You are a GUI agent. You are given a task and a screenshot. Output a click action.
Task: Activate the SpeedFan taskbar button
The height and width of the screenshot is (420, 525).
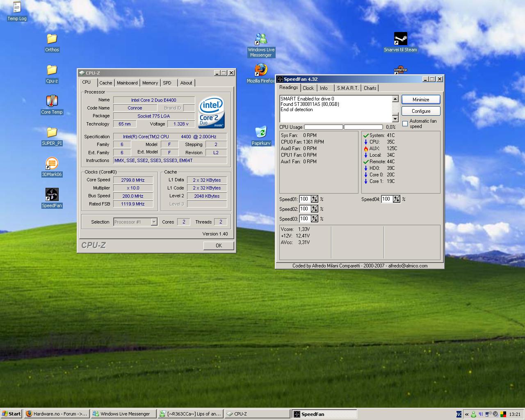click(324, 414)
